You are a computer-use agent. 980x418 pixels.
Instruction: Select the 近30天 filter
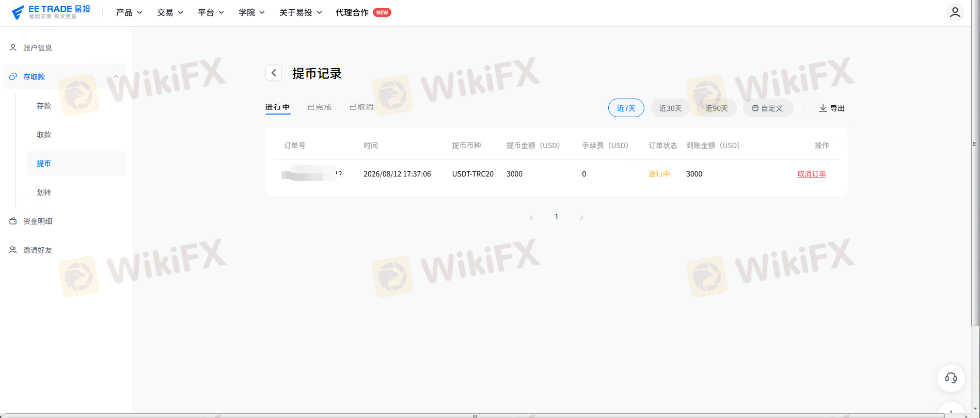pyautogui.click(x=670, y=108)
